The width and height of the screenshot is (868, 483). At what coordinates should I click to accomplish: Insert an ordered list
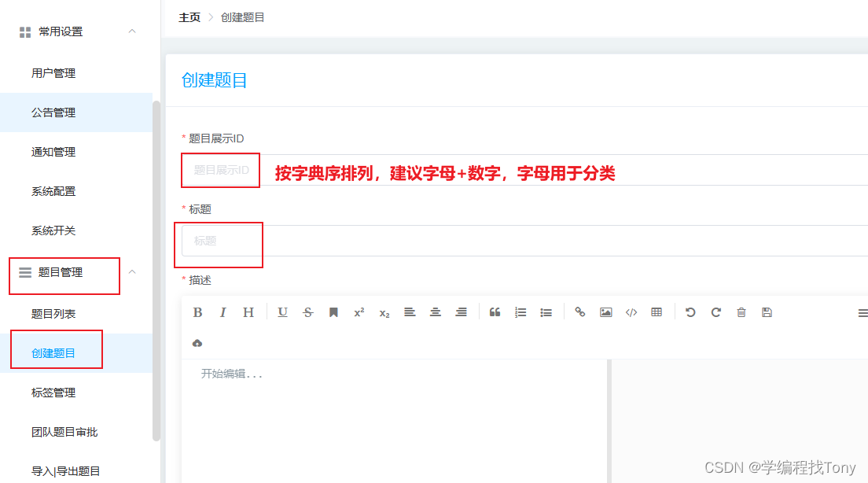coord(520,312)
